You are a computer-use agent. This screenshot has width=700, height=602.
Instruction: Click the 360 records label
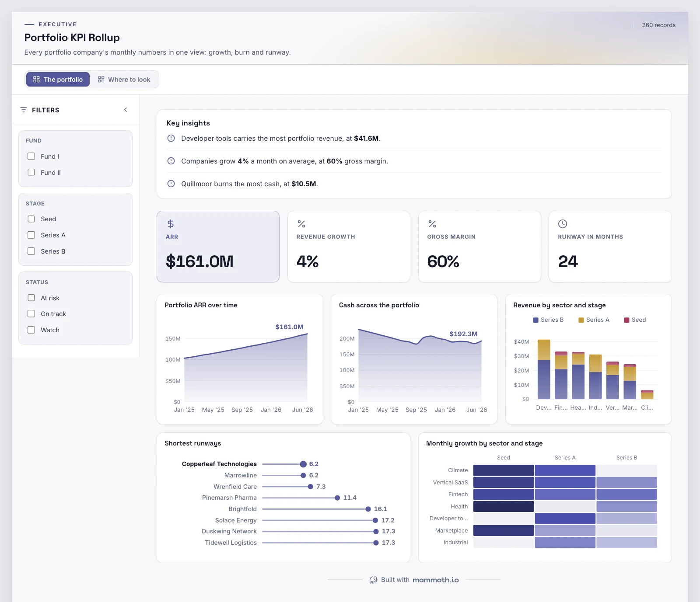658,25
